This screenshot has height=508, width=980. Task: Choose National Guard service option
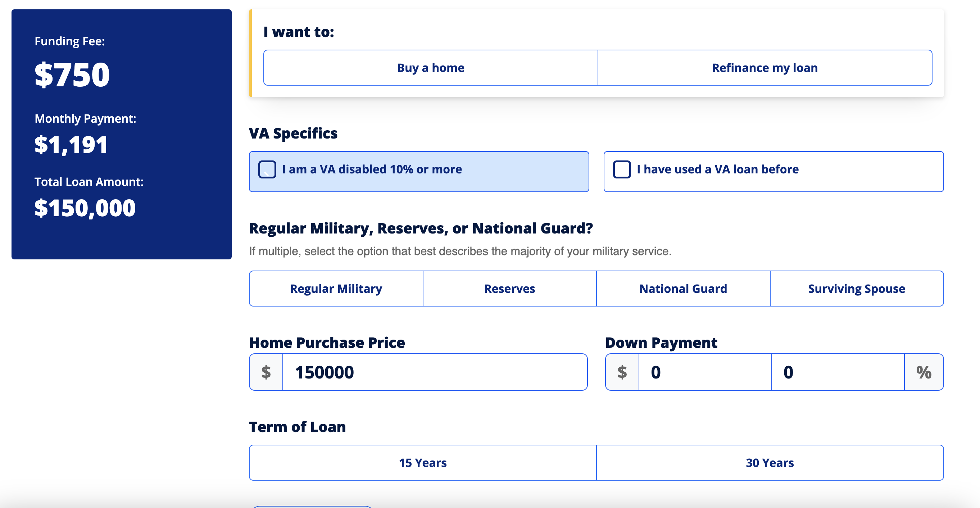pyautogui.click(x=683, y=289)
